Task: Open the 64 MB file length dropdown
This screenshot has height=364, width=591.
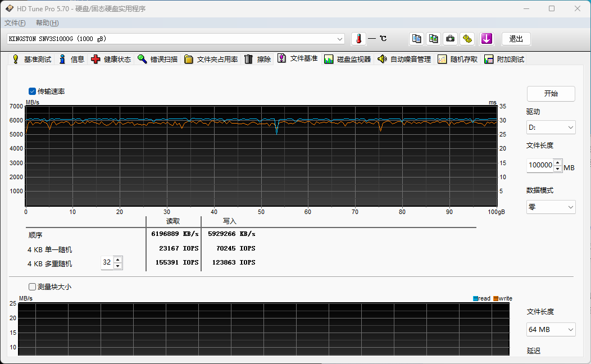Action: pos(551,329)
